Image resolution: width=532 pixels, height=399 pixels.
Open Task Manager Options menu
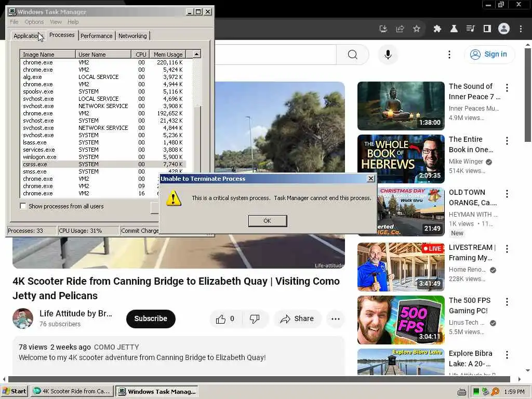pos(34,22)
